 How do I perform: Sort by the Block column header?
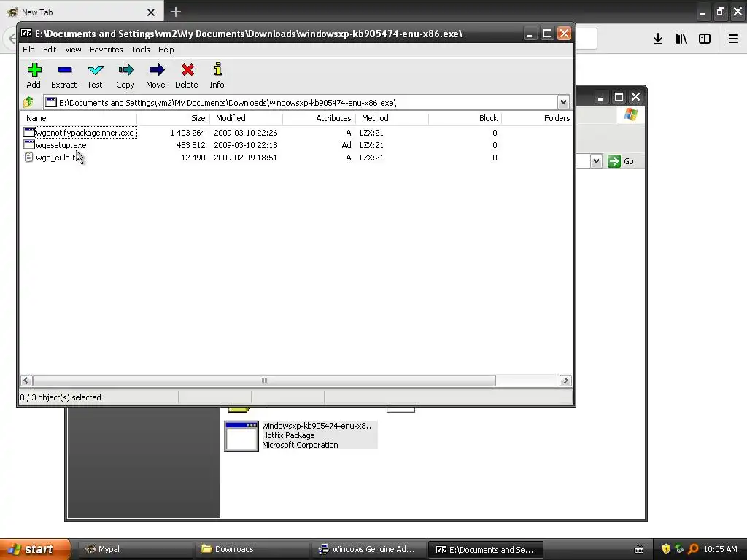click(x=465, y=118)
